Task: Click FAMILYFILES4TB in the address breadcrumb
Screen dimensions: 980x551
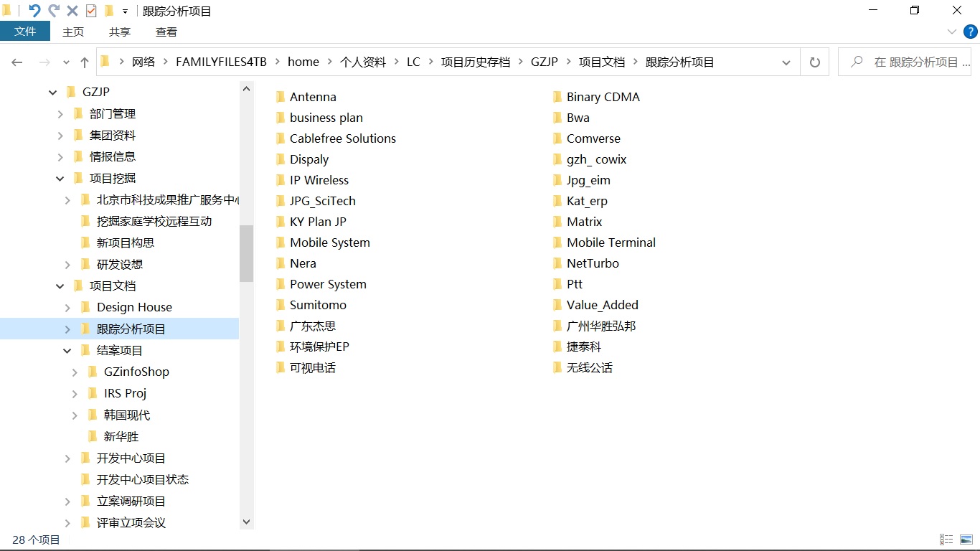Action: [221, 62]
